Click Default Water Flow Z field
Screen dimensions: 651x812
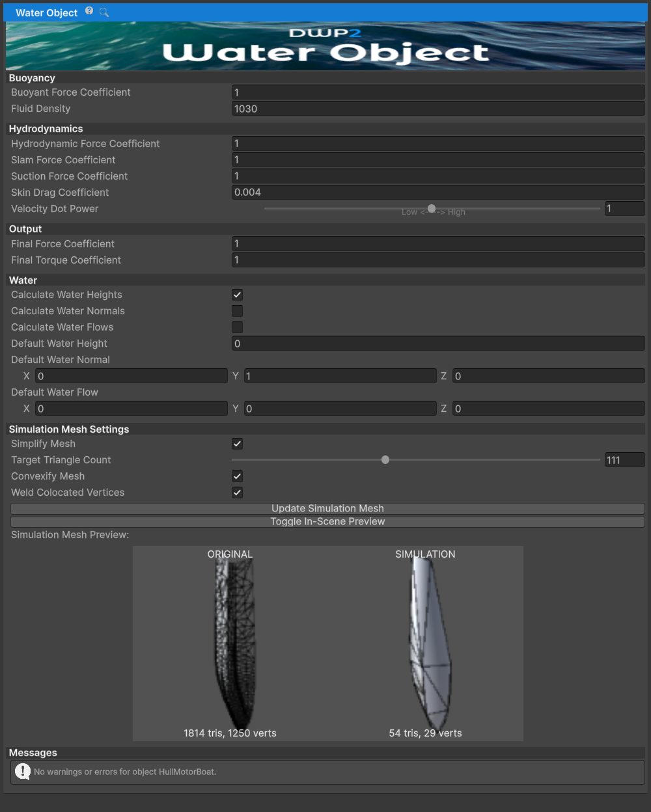point(549,409)
